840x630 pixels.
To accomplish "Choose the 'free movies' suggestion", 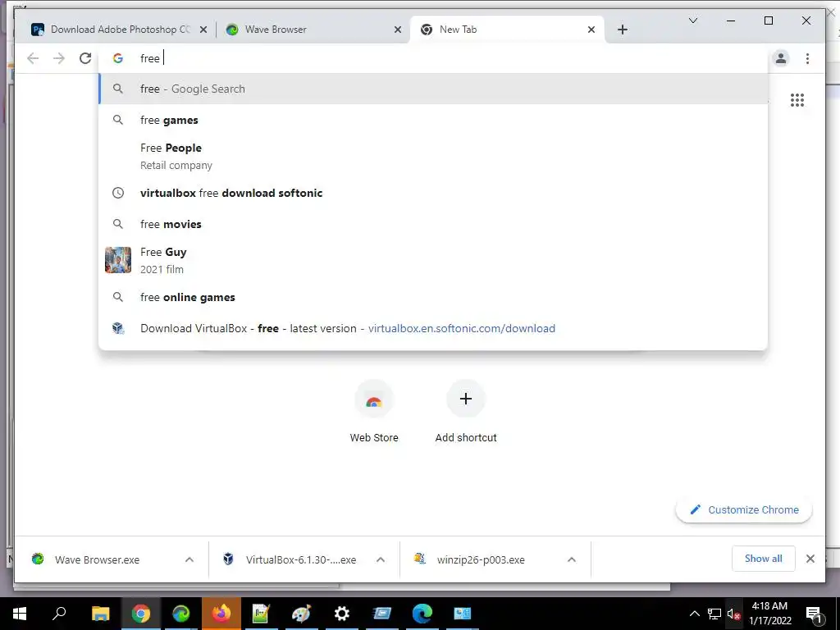I will pos(433,224).
